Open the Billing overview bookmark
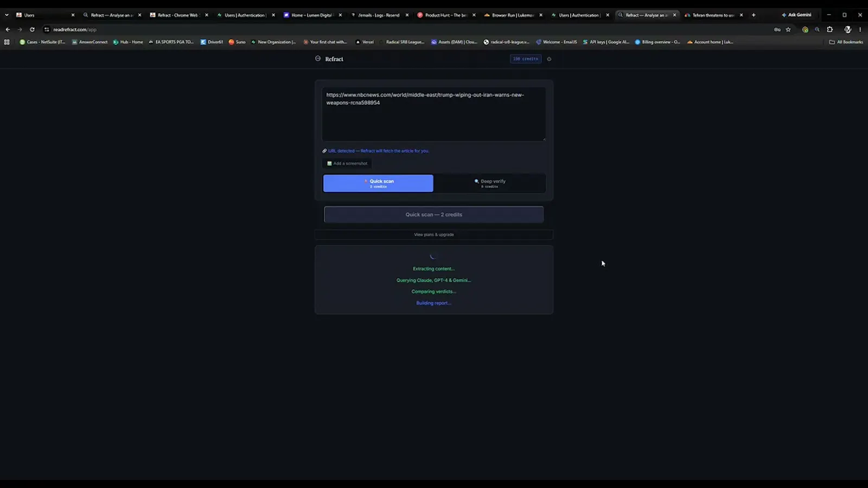The width and height of the screenshot is (868, 488). pyautogui.click(x=658, y=42)
